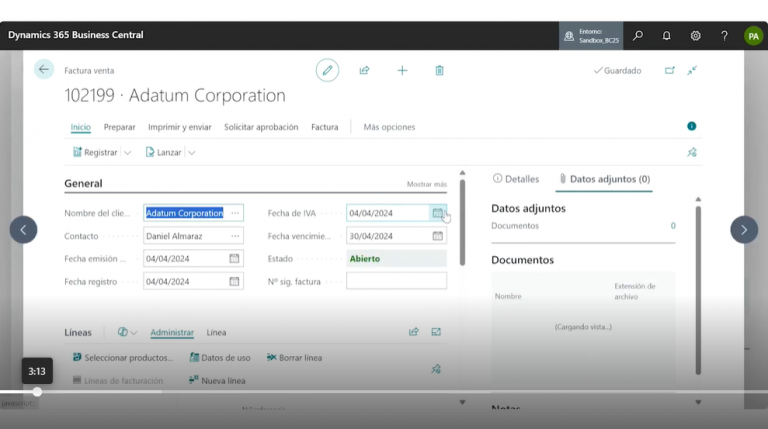Click the Lanzar button
The height and width of the screenshot is (429, 768).
tap(164, 152)
